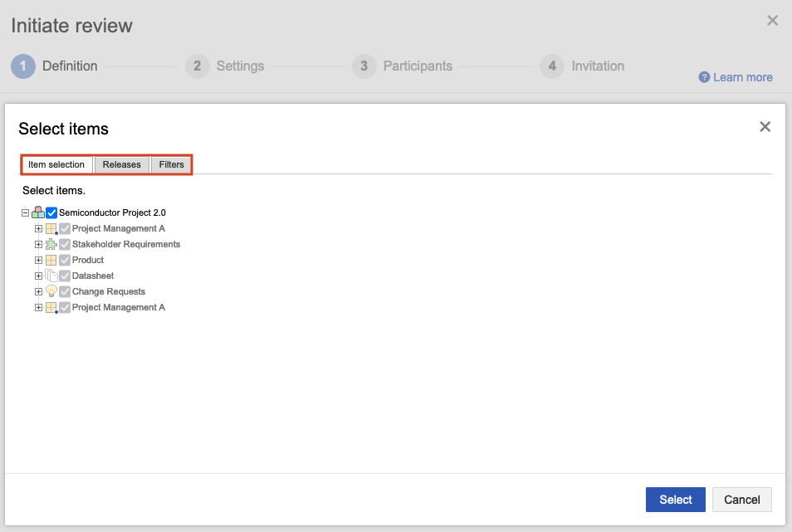This screenshot has width=792, height=532.
Task: Click the topmost Project Management A grid icon
Action: tap(51, 229)
